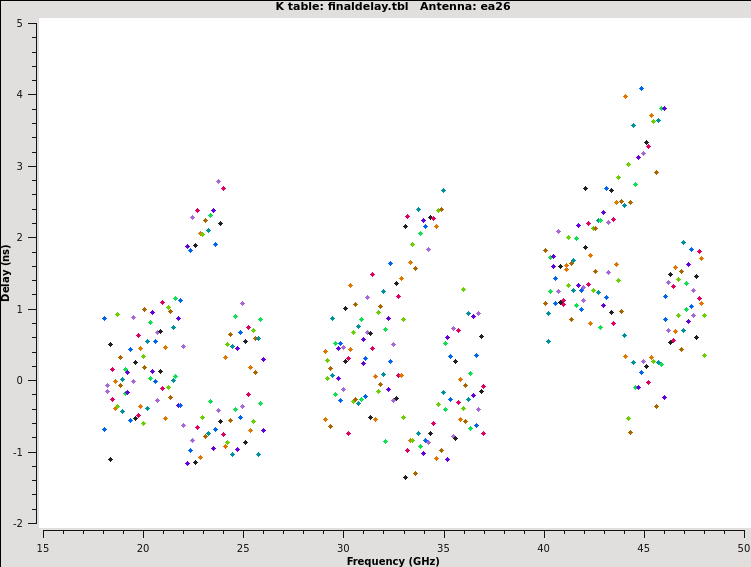Screen dimensions: 751x567
Task: Click the x-axis tick label '15'
Action: coord(43,548)
